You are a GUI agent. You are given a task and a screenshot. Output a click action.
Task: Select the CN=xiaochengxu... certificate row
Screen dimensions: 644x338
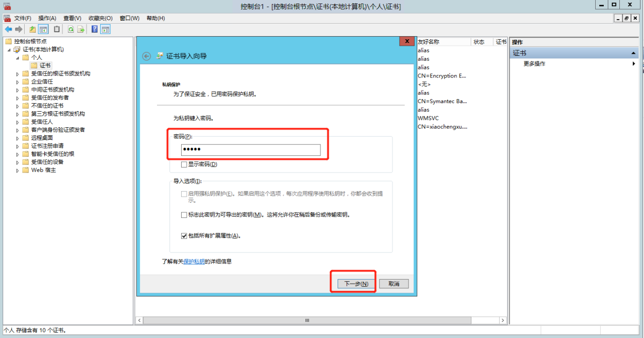tap(443, 127)
